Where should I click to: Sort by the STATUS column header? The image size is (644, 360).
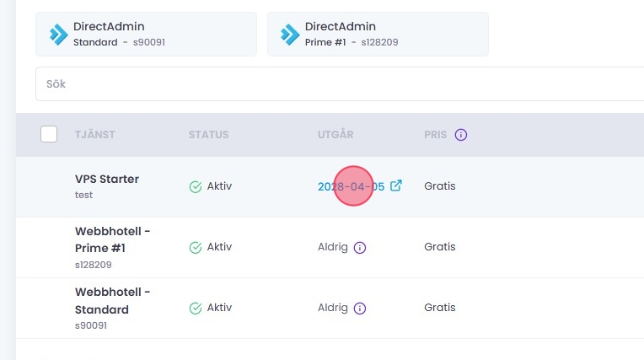coord(208,135)
